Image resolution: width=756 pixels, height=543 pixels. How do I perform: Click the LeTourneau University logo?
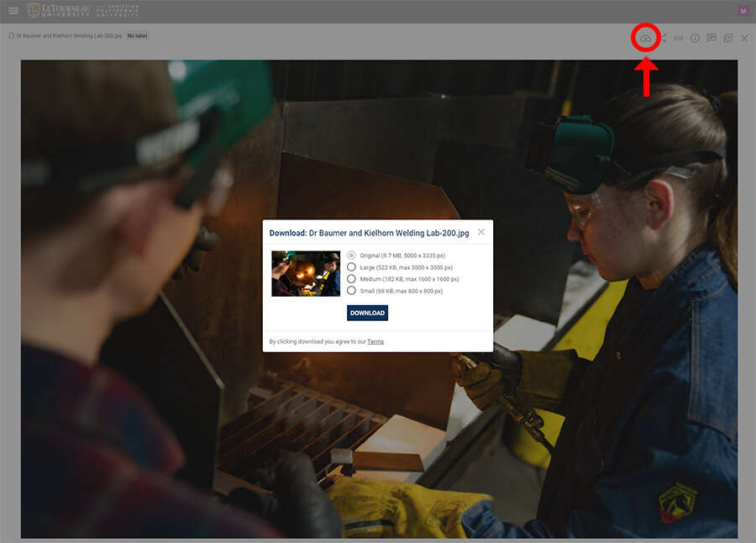[58, 11]
